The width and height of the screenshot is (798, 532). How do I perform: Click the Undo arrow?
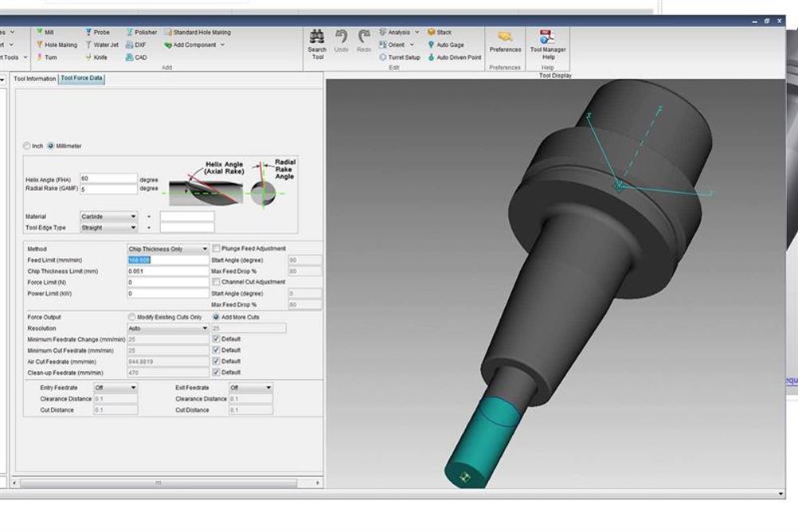[x=341, y=41]
